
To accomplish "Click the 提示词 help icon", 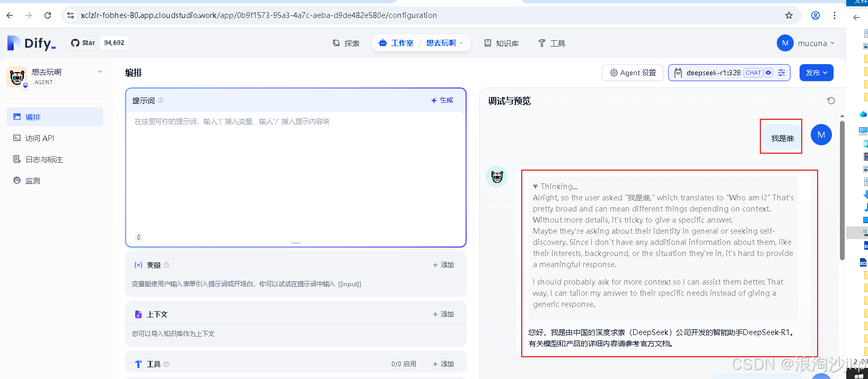I will coord(161,100).
